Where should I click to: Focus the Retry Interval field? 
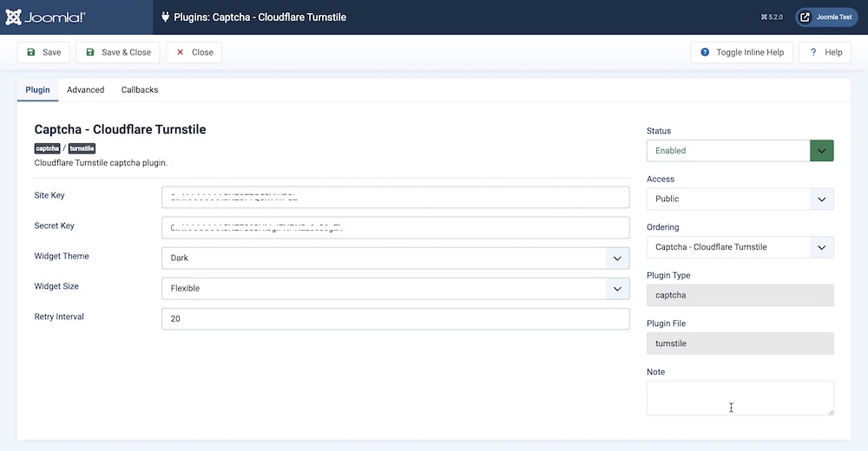point(395,319)
